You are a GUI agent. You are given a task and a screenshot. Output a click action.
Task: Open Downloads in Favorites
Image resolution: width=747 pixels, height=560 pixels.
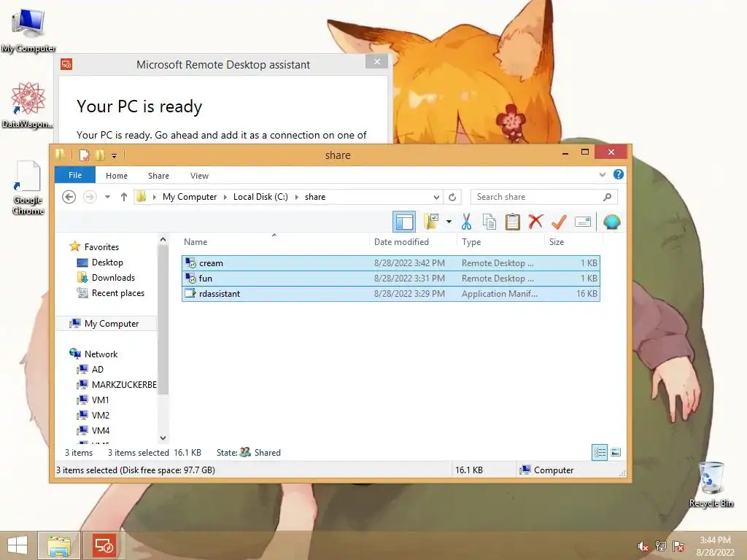click(x=113, y=278)
